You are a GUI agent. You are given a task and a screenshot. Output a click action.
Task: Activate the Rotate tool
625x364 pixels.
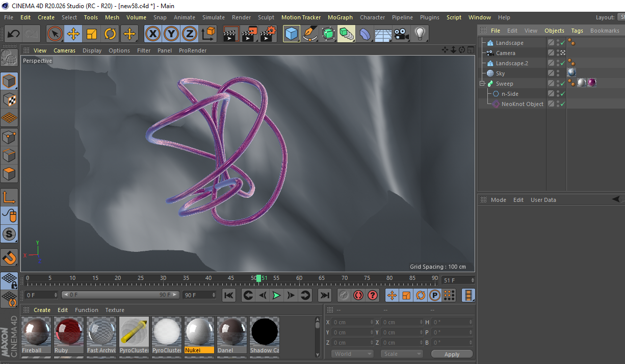[110, 34]
